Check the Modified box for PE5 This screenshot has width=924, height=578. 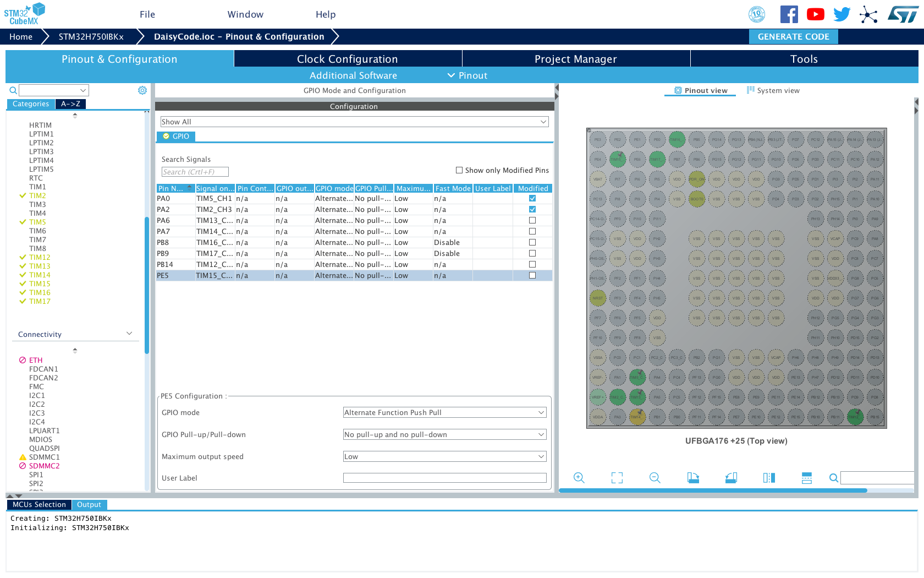(x=532, y=275)
